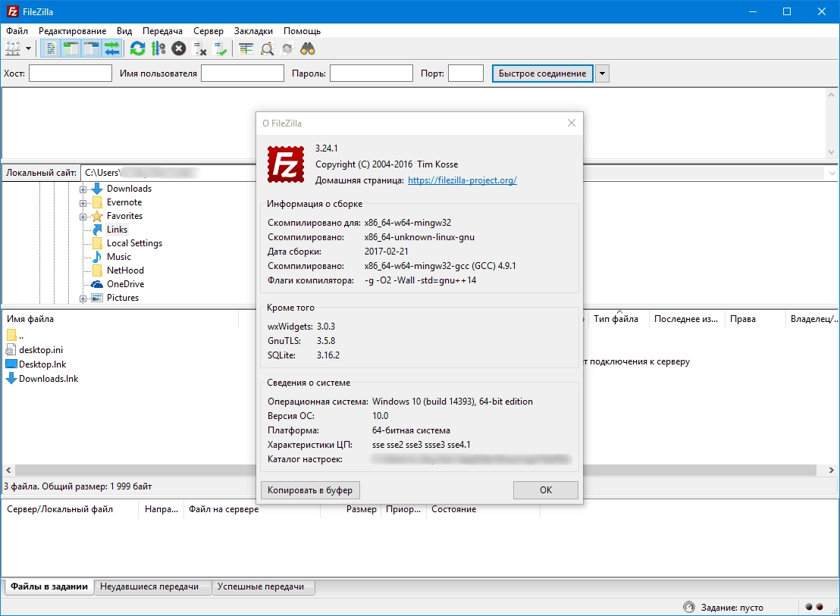Select the parent directory '..' entry
Viewport: 840px width, 616px height.
click(15, 336)
